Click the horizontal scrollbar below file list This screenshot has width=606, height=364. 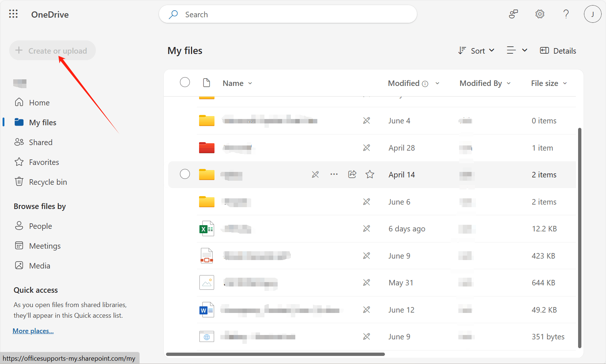pos(275,354)
